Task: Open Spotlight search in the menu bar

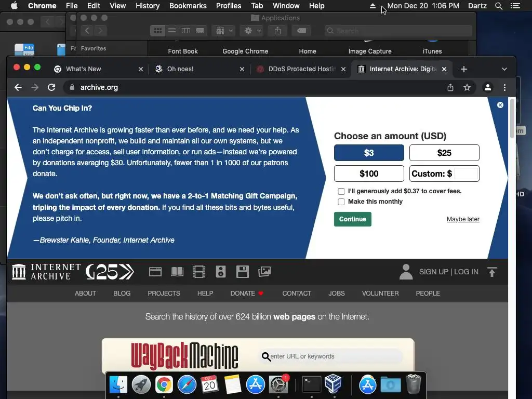Action: [x=498, y=6]
